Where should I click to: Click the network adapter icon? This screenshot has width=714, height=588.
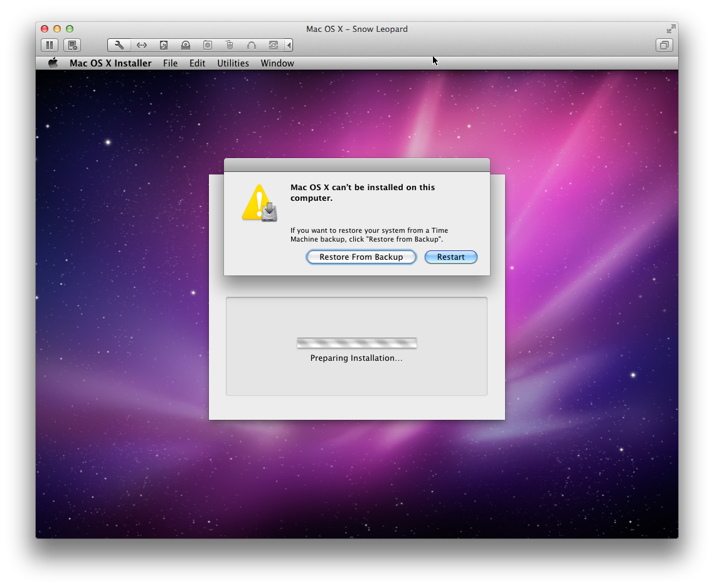[142, 45]
